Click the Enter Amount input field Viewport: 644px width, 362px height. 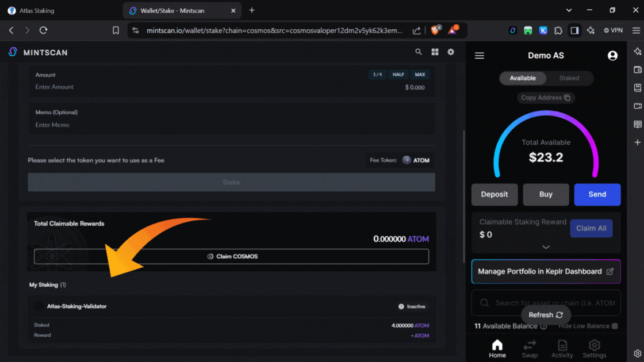tap(201, 87)
